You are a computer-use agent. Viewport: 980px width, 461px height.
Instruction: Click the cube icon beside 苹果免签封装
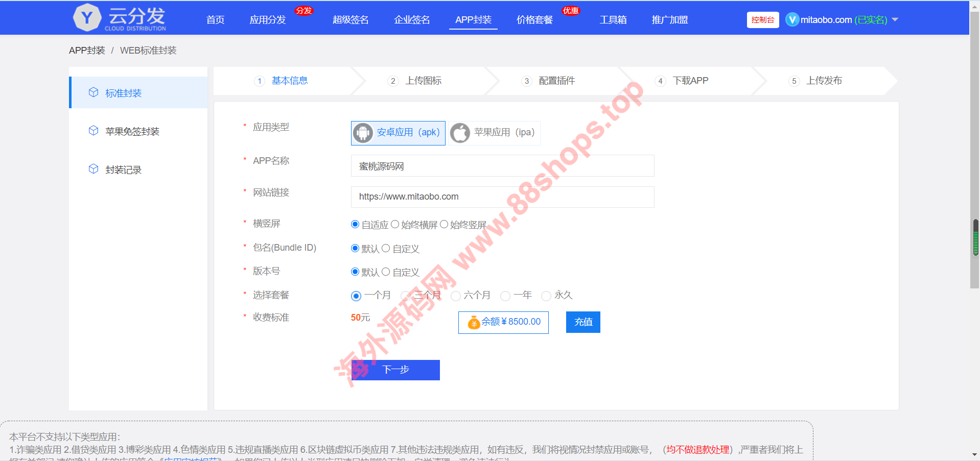pyautogui.click(x=94, y=131)
